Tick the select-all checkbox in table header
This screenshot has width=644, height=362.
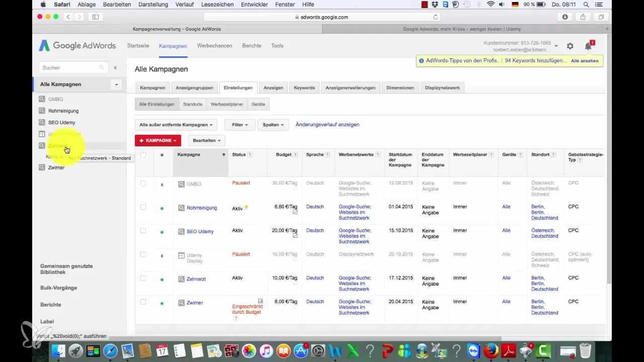[143, 155]
